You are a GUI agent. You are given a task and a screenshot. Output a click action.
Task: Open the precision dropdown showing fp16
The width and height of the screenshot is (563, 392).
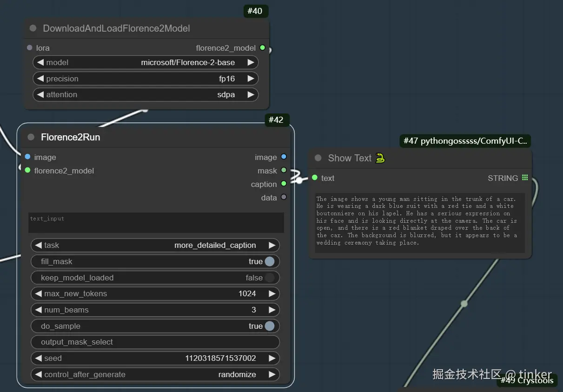coord(146,79)
